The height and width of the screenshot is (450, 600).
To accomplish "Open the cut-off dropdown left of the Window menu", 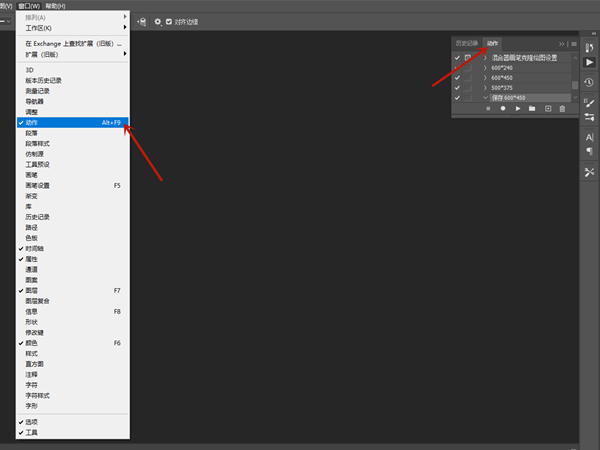I will tap(6, 21).
